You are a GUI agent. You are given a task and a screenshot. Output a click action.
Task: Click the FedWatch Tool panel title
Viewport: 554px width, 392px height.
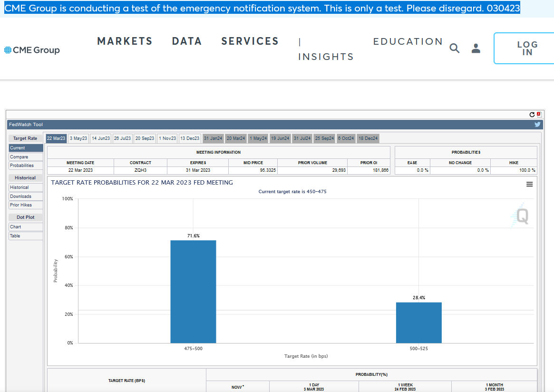26,125
